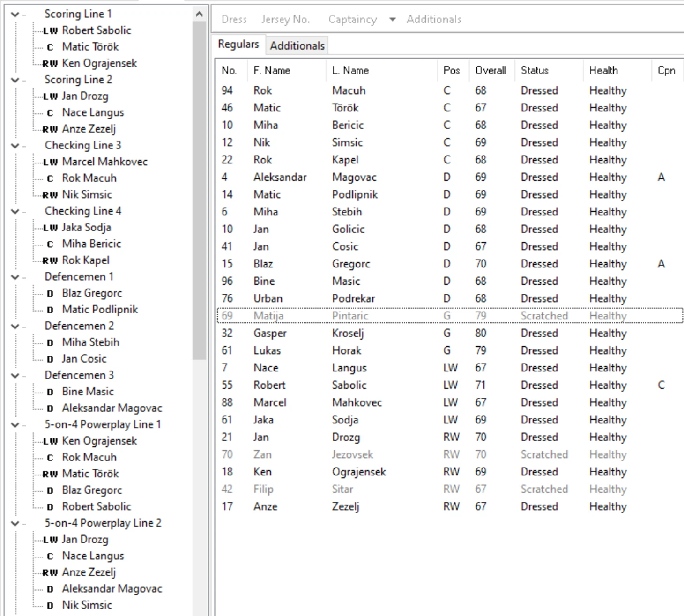Screen dimensions: 684x616
Task: Sort the roster by the Pos column header
Action: point(452,70)
